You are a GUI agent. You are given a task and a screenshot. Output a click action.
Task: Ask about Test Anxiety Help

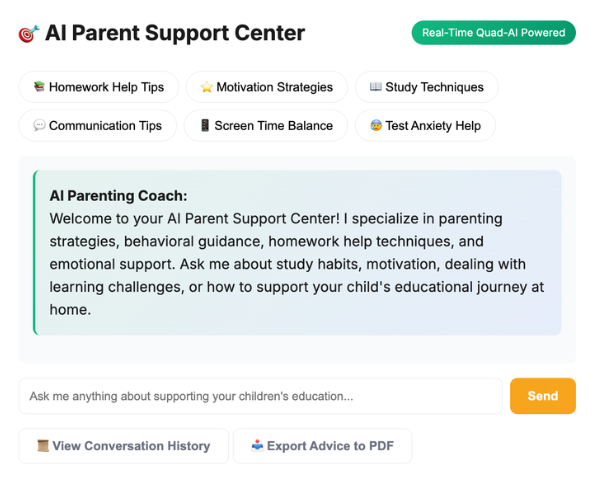(425, 126)
